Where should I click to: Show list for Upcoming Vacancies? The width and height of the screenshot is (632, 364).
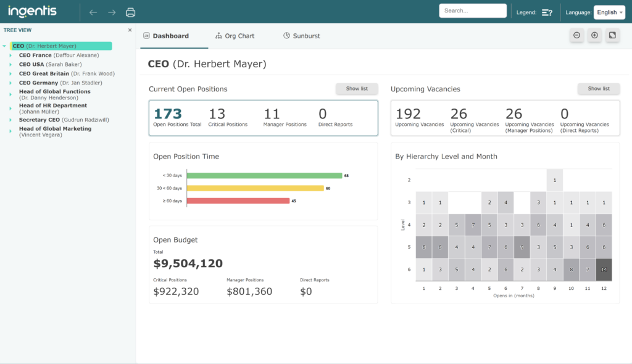point(599,89)
